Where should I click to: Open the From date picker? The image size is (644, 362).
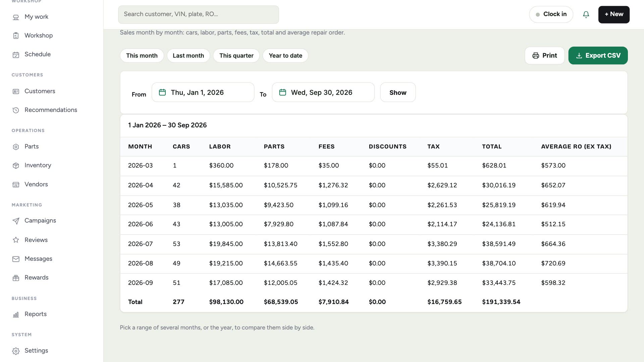(203, 92)
